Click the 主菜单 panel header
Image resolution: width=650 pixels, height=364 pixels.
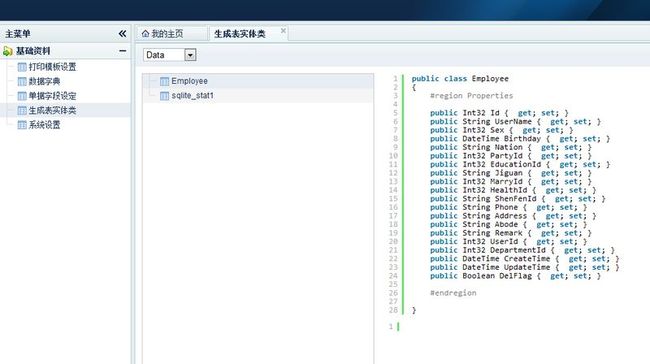click(65, 34)
